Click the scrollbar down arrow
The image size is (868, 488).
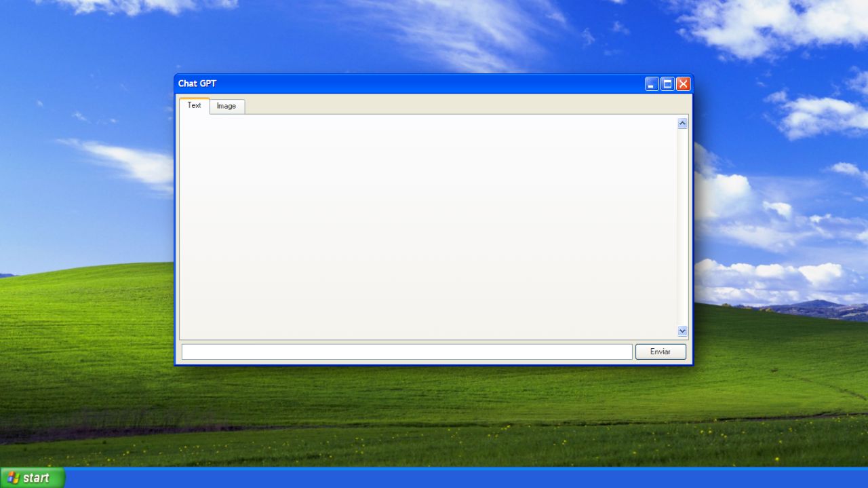tap(682, 331)
